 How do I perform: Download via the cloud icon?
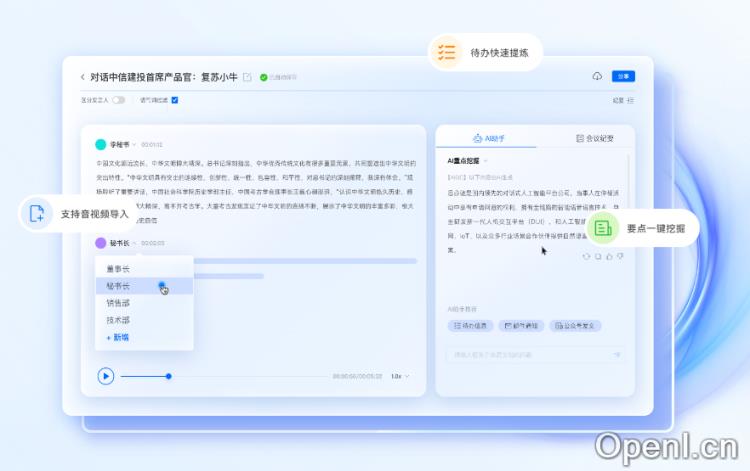[597, 77]
